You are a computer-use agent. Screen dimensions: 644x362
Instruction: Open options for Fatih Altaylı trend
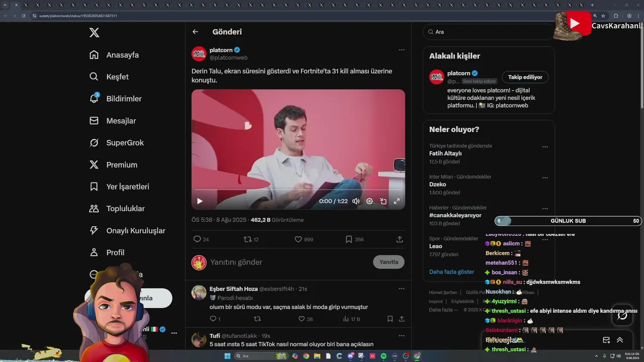coord(545,147)
